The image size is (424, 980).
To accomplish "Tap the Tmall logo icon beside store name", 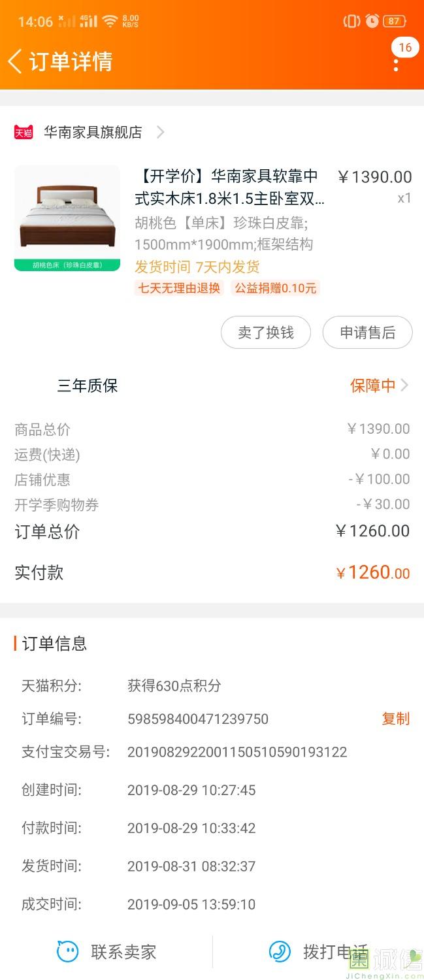I will pos(24,132).
